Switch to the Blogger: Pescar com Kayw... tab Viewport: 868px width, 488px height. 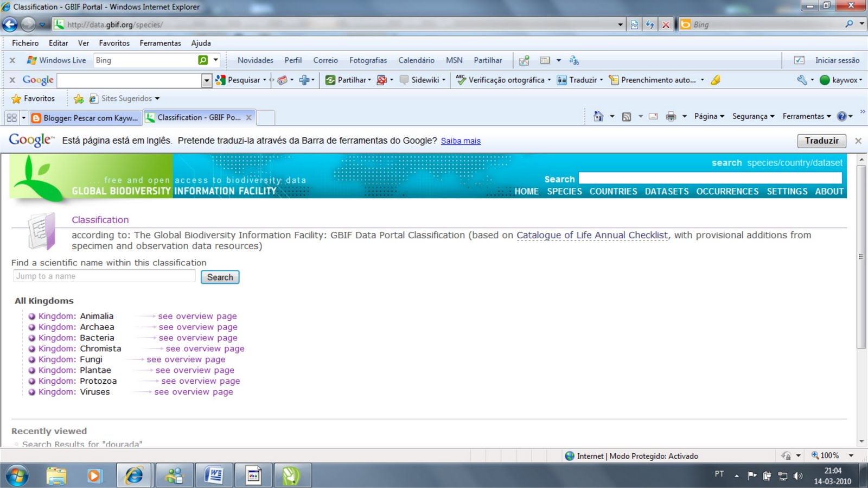(x=85, y=118)
